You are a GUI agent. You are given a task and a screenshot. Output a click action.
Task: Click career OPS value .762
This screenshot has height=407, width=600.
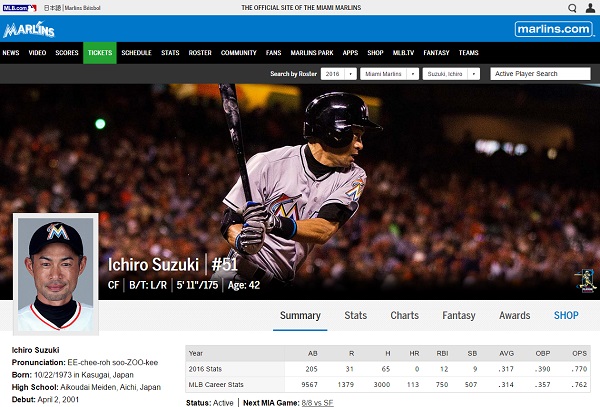click(579, 384)
